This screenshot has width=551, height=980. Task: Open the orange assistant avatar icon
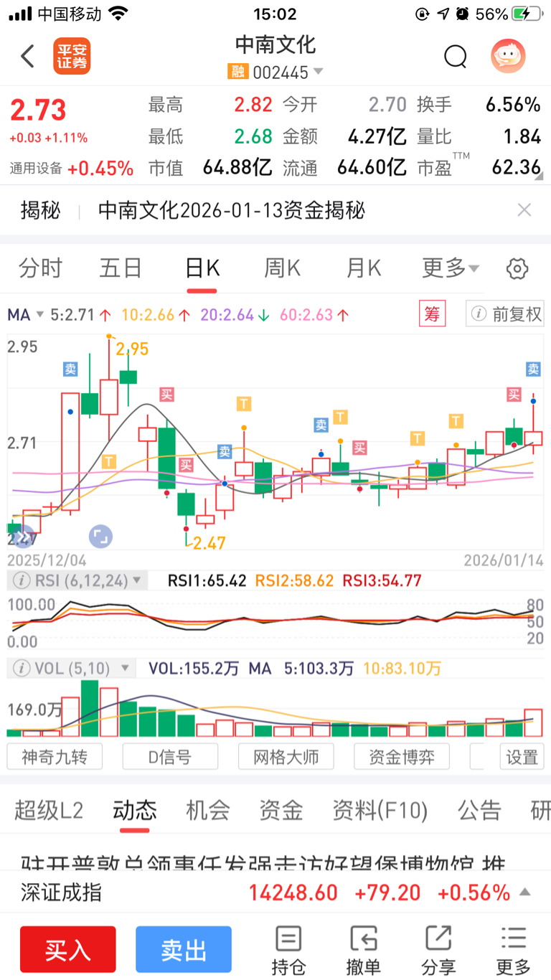click(508, 56)
